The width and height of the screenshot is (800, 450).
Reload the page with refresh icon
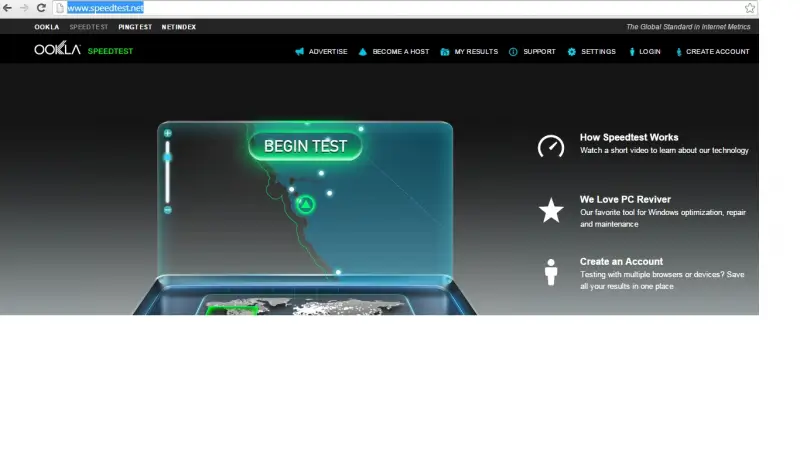click(41, 8)
